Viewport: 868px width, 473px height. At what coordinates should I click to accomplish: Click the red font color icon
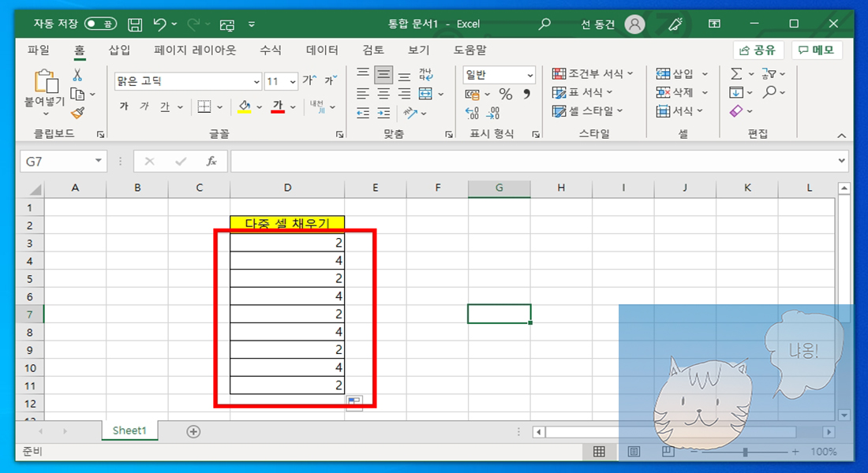pos(278,106)
